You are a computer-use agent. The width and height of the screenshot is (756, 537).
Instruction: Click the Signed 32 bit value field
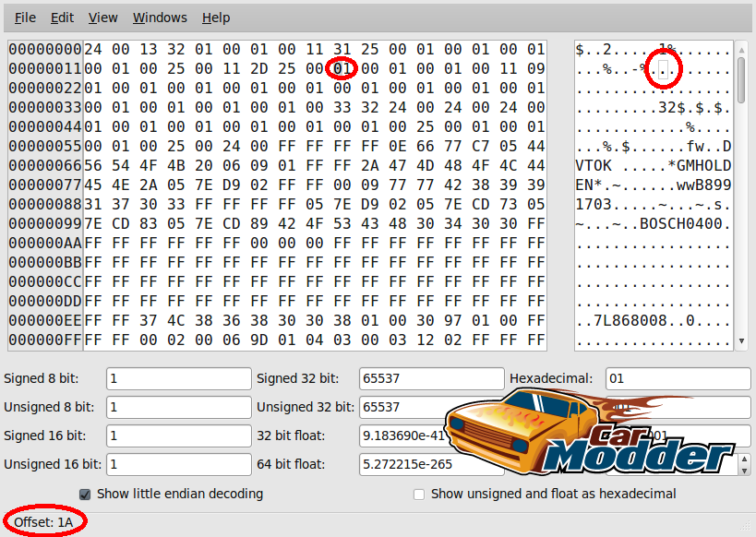coord(431,378)
